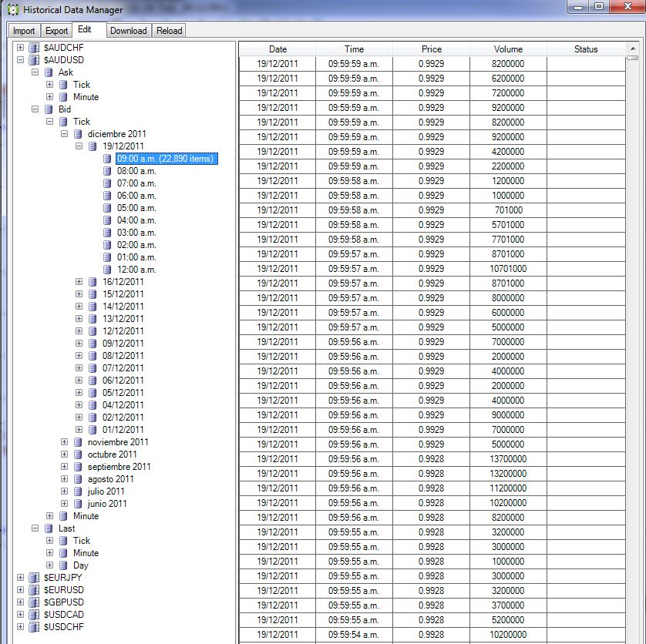Click the 01/12/2011 database icon
The height and width of the screenshot is (644, 646).
pyautogui.click(x=93, y=430)
